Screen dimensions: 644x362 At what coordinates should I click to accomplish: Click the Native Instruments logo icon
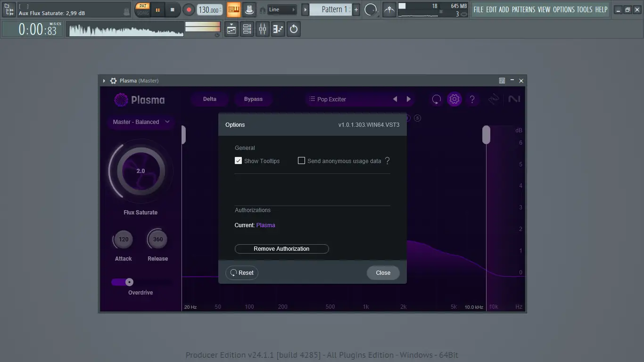[514, 99]
